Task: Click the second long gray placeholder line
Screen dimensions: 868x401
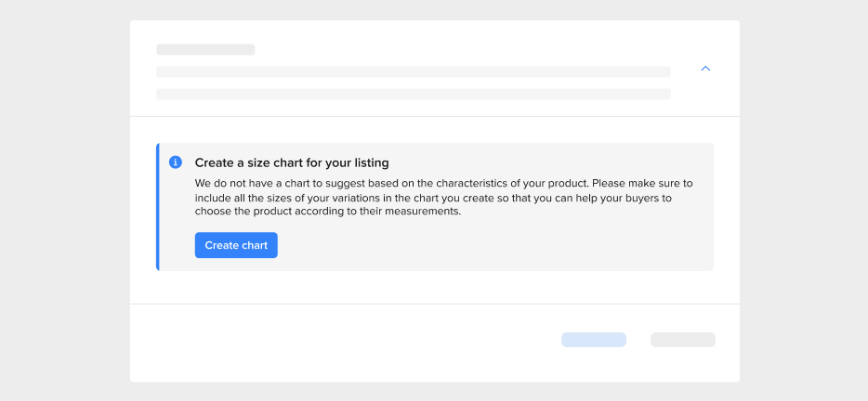Action: click(x=413, y=94)
